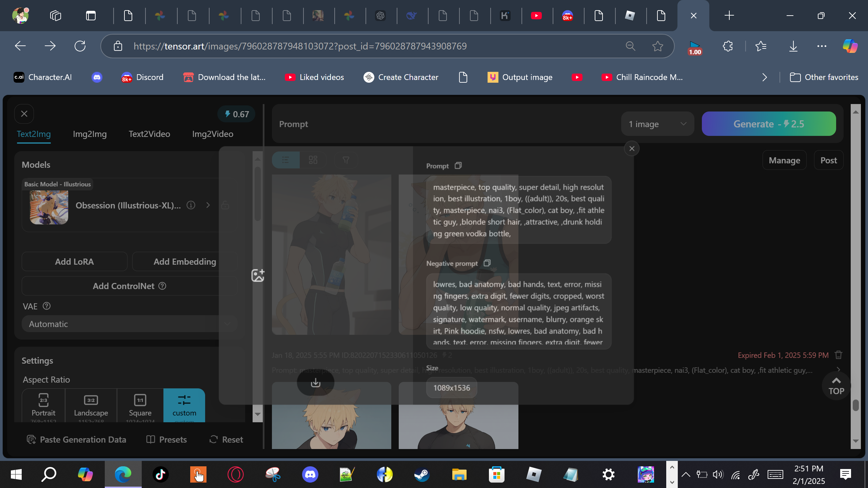This screenshot has width=868, height=488.
Task: Click the download button over the thumbnail
Action: 315,382
